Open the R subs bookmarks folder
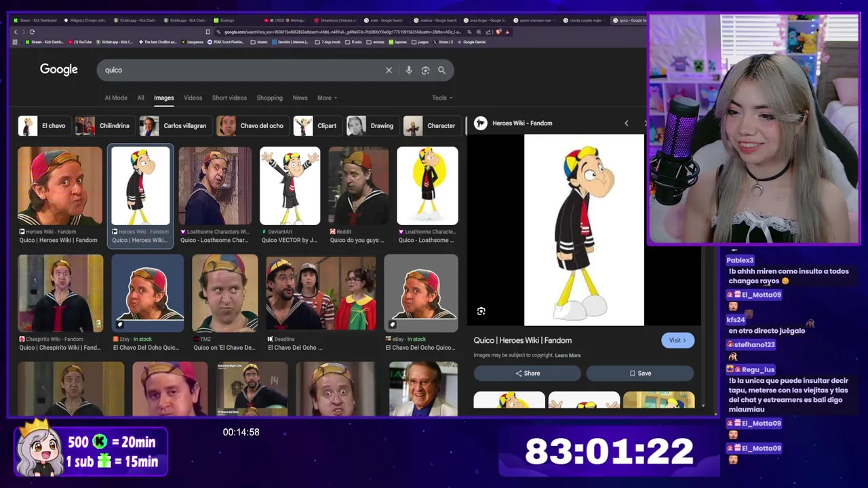This screenshot has width=868, height=488. [353, 42]
